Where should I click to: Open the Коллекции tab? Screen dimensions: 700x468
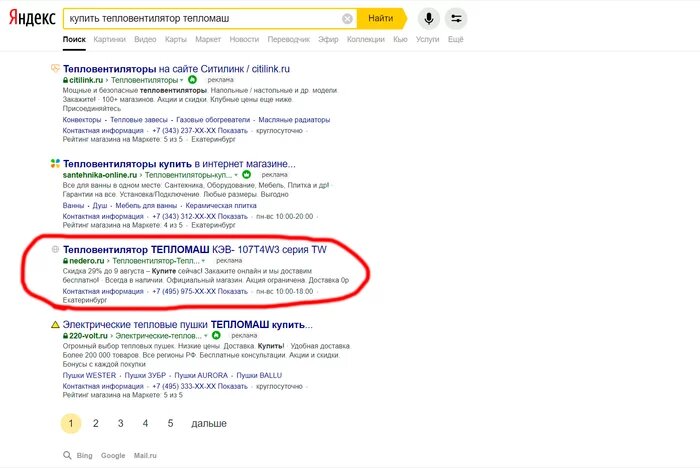tap(366, 39)
